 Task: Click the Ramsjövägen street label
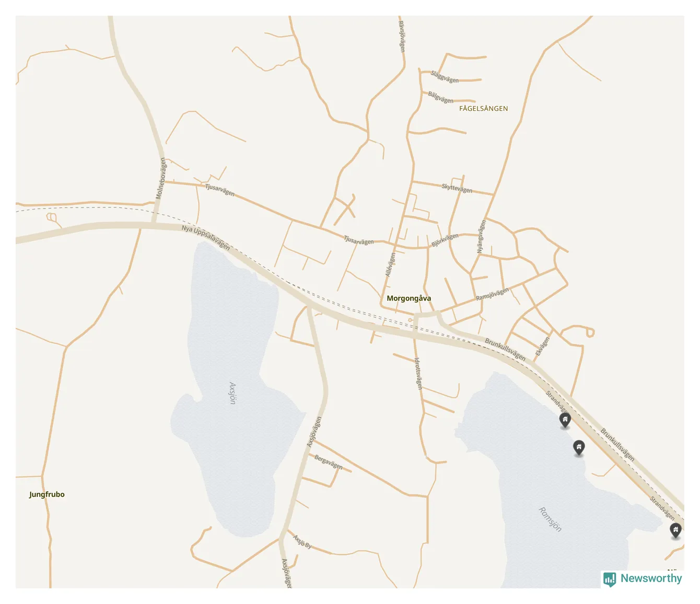pyautogui.click(x=492, y=294)
